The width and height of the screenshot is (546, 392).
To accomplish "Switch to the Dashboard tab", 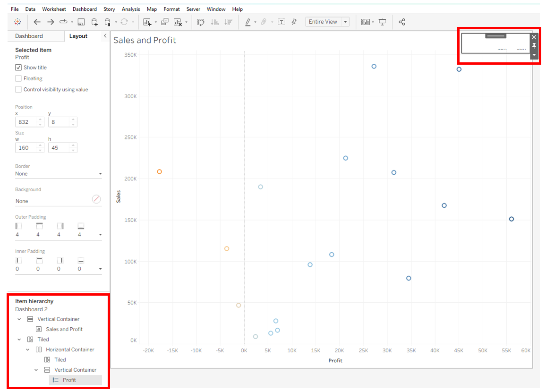I will coord(29,36).
